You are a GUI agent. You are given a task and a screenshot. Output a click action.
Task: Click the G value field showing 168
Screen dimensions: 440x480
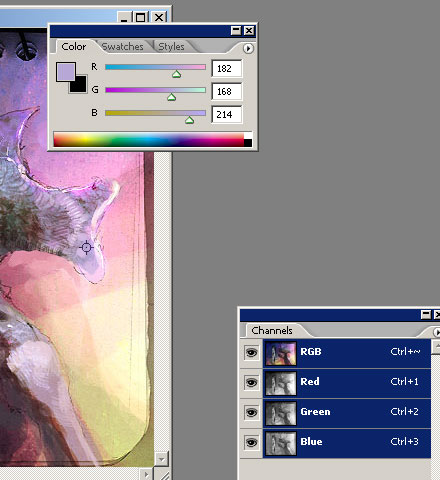pyautogui.click(x=226, y=91)
